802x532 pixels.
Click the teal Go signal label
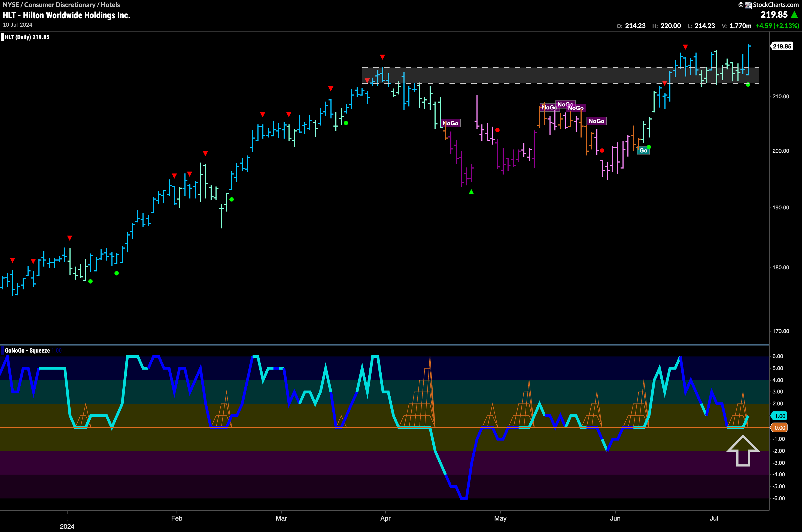(x=643, y=151)
